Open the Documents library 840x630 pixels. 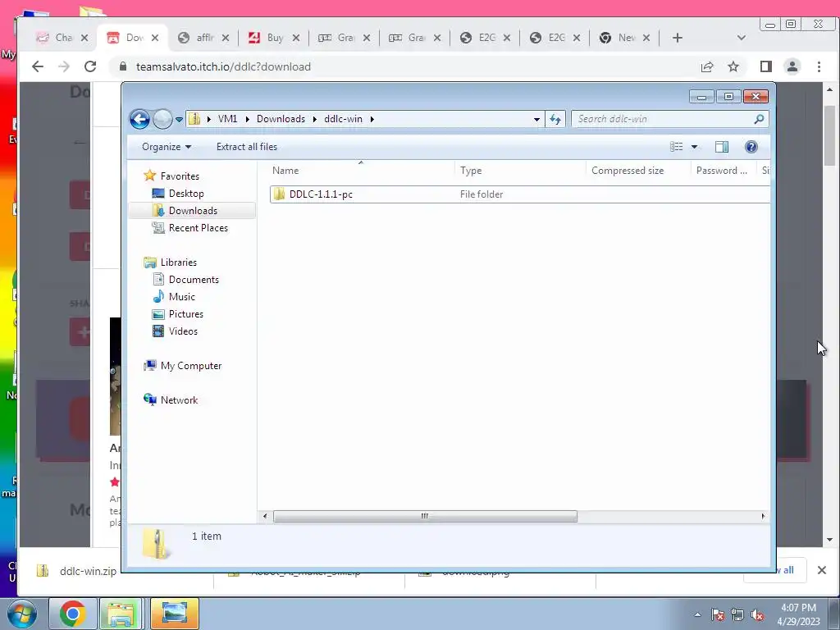coord(194,280)
